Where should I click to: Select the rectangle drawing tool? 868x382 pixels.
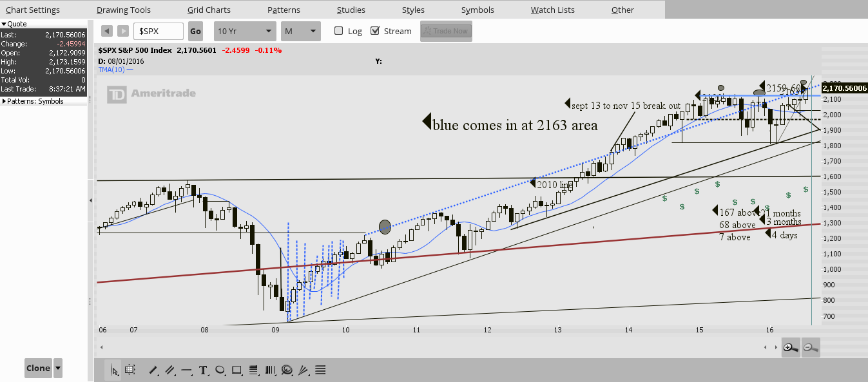click(236, 370)
